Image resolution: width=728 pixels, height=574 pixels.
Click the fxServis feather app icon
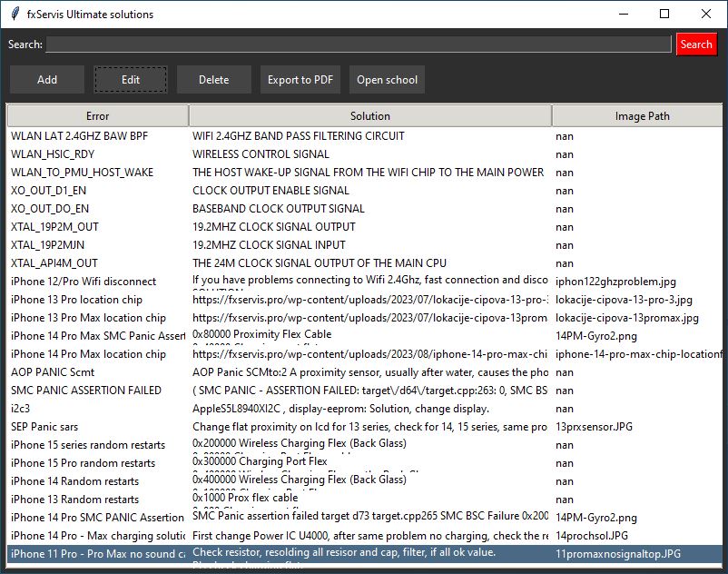(x=15, y=14)
